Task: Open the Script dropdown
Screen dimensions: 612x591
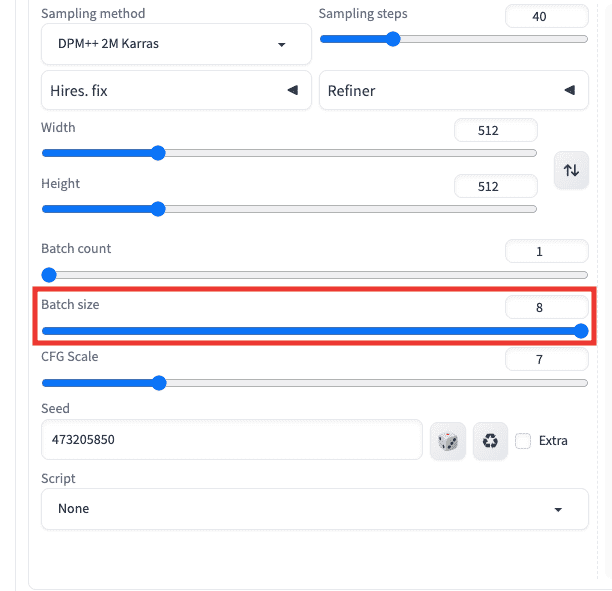Action: [314, 509]
